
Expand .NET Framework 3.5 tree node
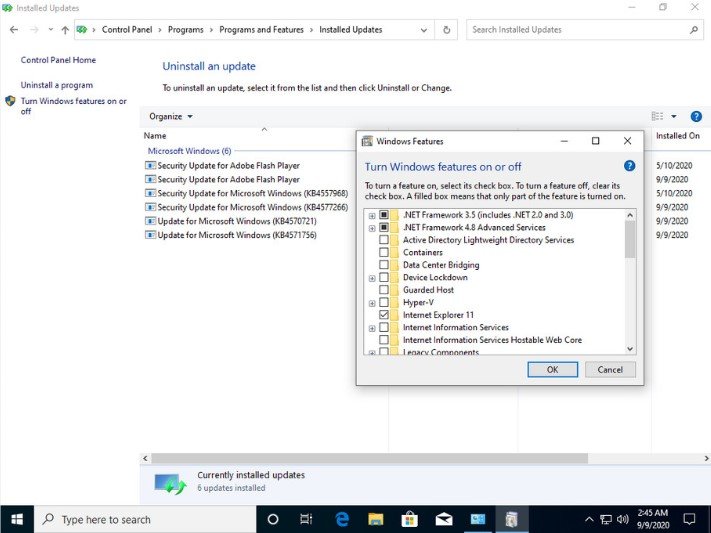(372, 215)
